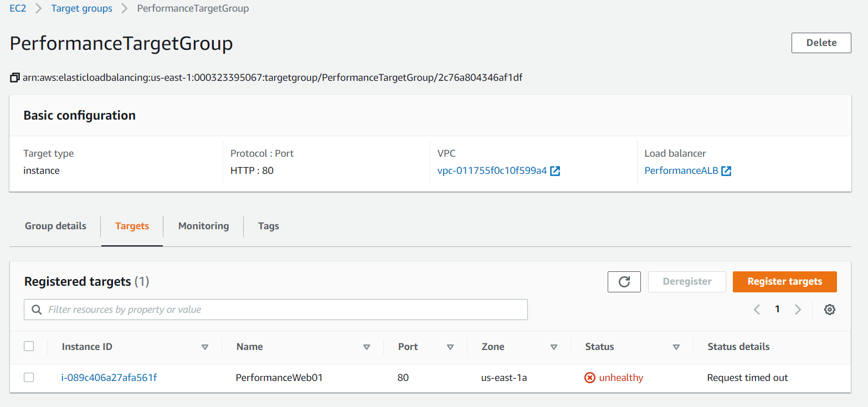
Task: Refresh the registered targets list
Action: click(624, 281)
